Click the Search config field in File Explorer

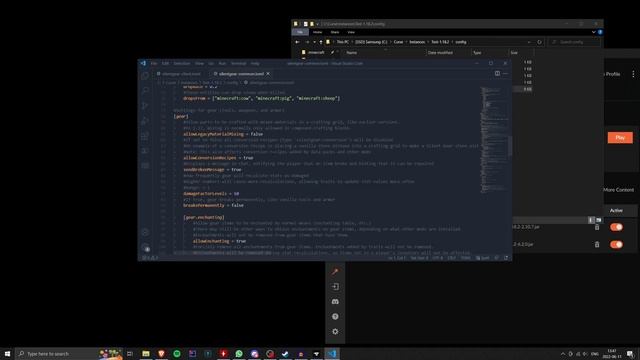[x=573, y=42]
